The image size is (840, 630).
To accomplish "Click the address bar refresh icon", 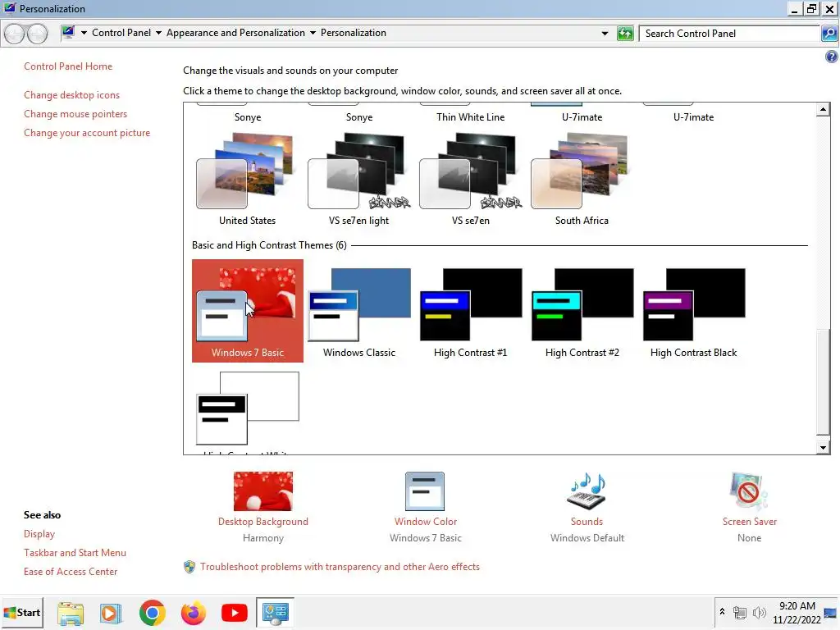I will pyautogui.click(x=624, y=33).
